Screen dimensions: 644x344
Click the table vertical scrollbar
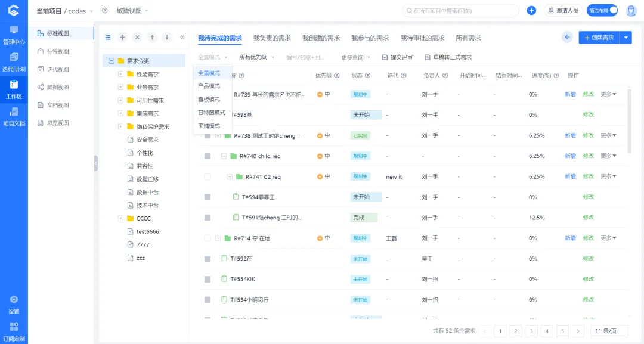click(x=630, y=120)
